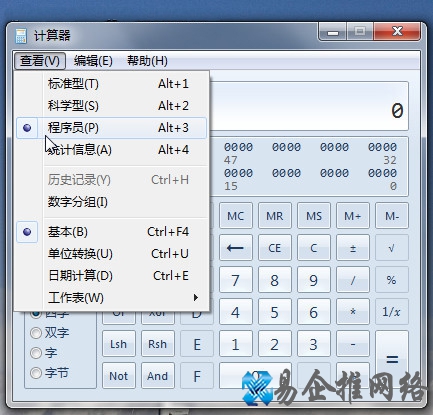
Task: Select 科学型(S) mode
Action: (111, 106)
